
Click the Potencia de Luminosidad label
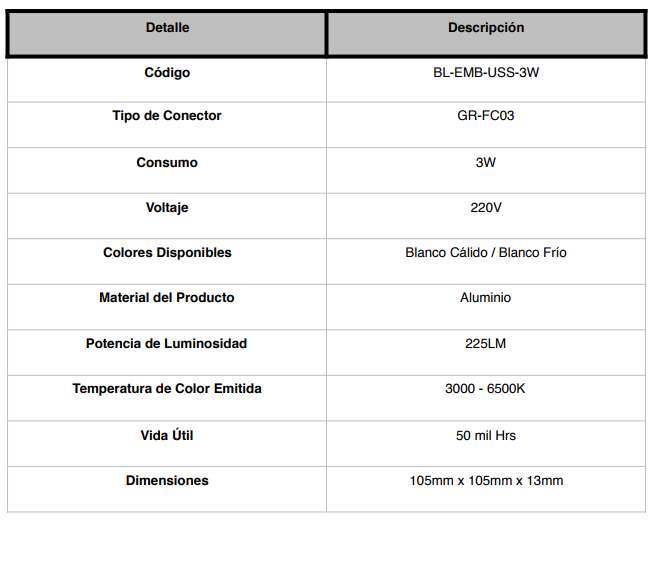click(x=167, y=344)
